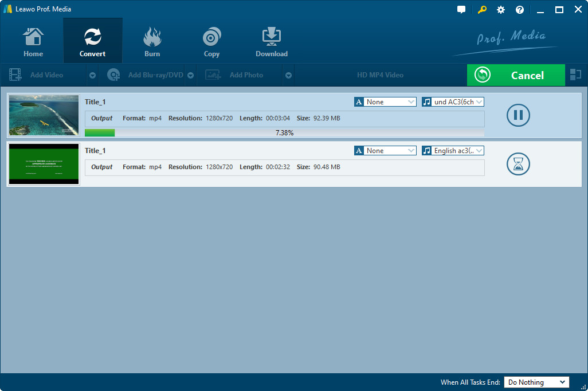Switch to the Convert tab
This screenshot has height=391, width=588.
coord(93,41)
